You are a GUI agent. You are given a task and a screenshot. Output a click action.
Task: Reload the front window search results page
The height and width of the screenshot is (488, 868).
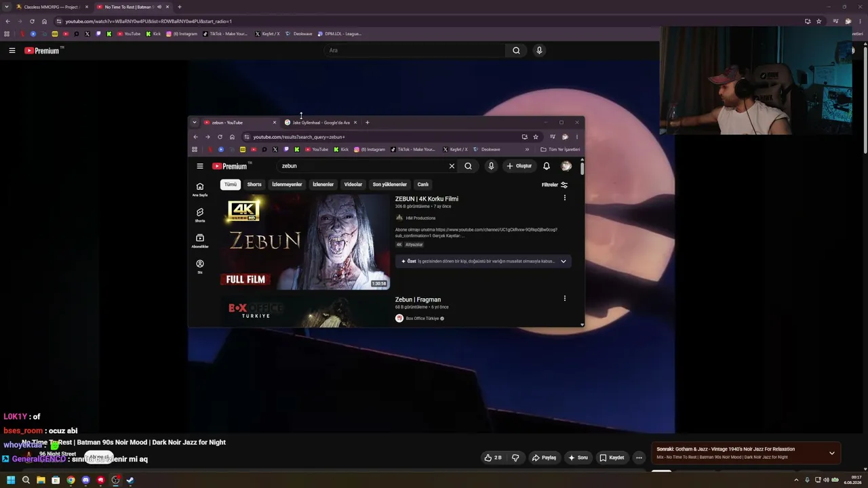point(220,137)
